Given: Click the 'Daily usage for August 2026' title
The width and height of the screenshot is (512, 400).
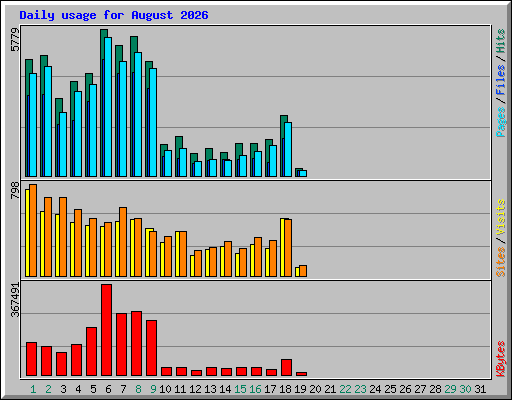Looking at the screenshot, I should point(114,15).
